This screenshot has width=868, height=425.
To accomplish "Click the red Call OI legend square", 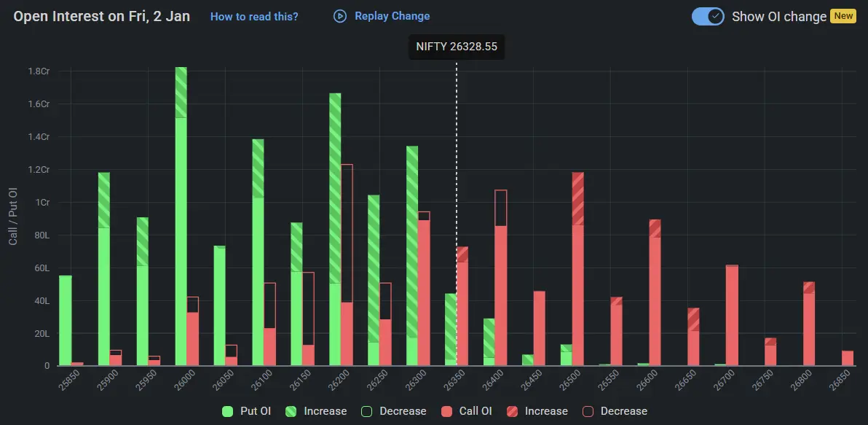I will [x=446, y=410].
